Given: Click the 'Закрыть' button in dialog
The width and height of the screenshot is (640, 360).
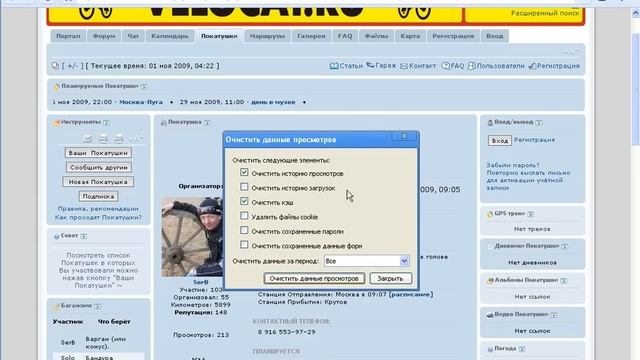Looking at the screenshot, I should 390,278.
